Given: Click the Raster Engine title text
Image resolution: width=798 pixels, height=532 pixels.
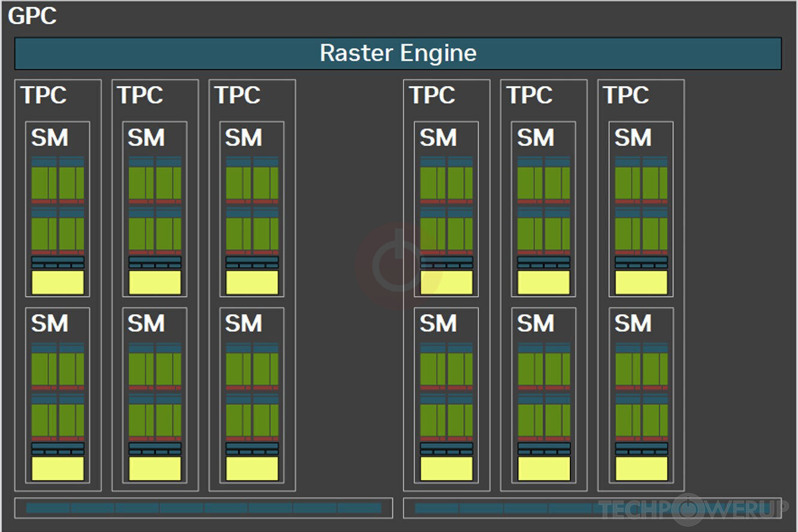Looking at the screenshot, I should pos(399,53).
